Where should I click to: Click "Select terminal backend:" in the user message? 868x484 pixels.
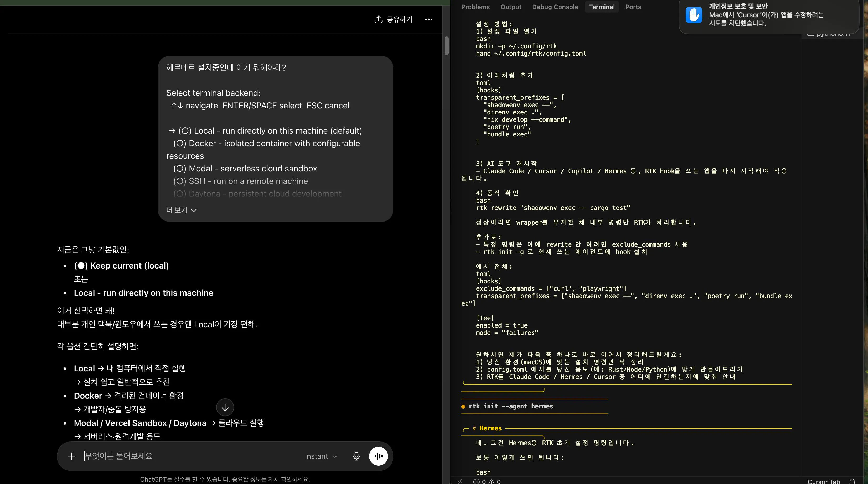coord(213,93)
